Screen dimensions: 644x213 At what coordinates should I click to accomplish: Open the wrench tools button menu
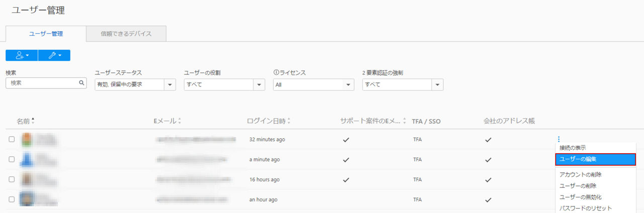coord(54,55)
